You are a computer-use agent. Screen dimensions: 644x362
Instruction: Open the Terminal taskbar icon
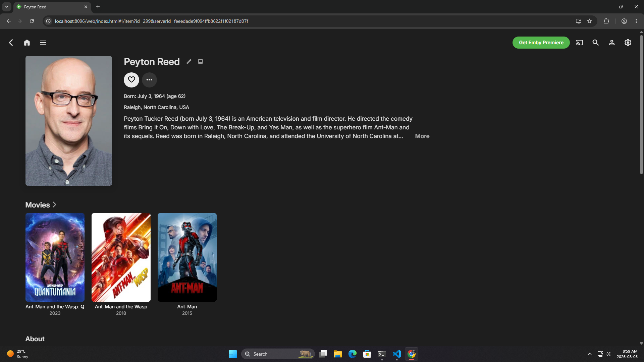(x=382, y=354)
